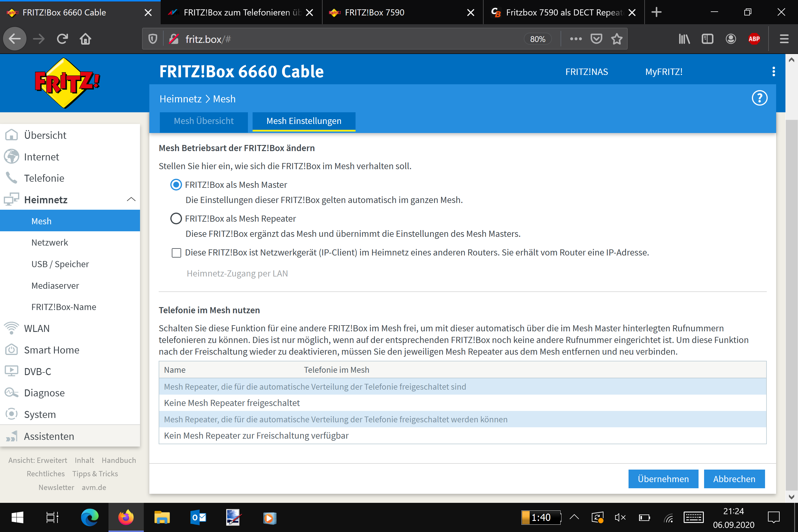Image resolution: width=798 pixels, height=532 pixels.
Task: Open the three-dot FRITZ!Box header menu
Action: (x=773, y=71)
